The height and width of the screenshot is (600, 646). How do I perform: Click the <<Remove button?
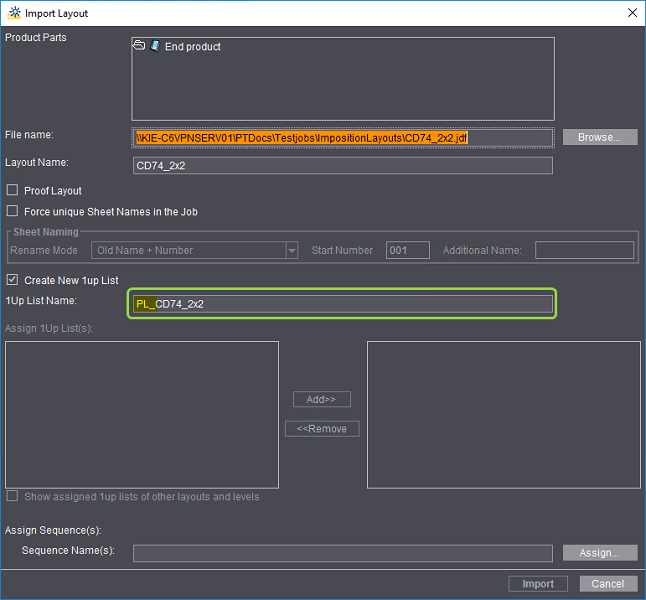pyautogui.click(x=321, y=429)
